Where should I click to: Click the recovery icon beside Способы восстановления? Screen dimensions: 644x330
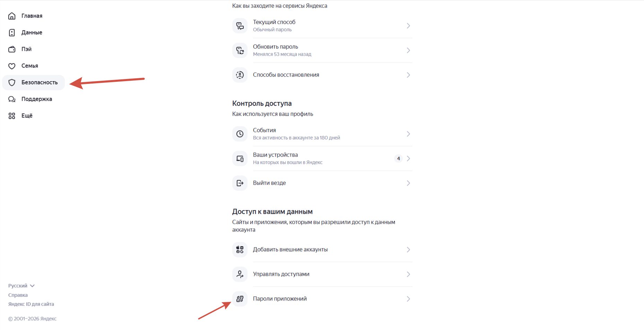coord(240,75)
